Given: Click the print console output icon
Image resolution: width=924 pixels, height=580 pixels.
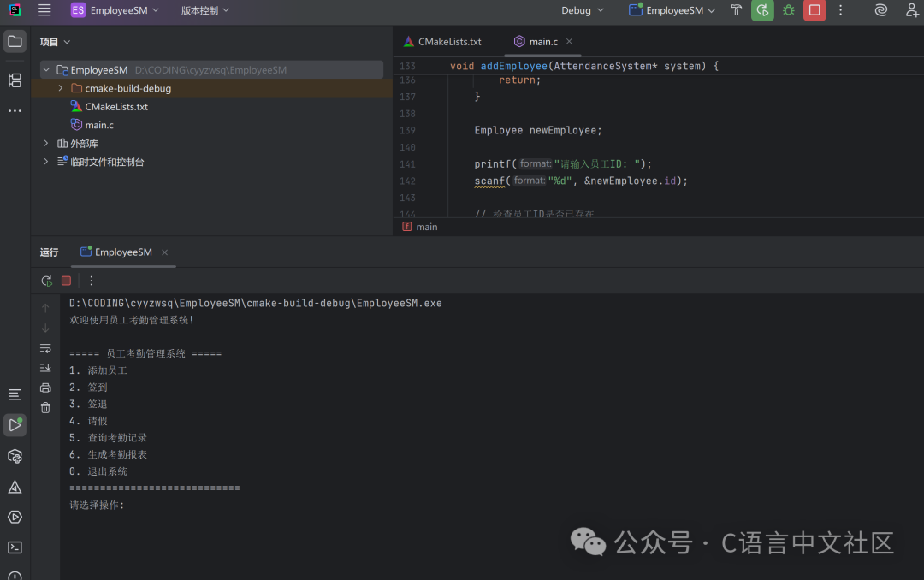Looking at the screenshot, I should 45,388.
